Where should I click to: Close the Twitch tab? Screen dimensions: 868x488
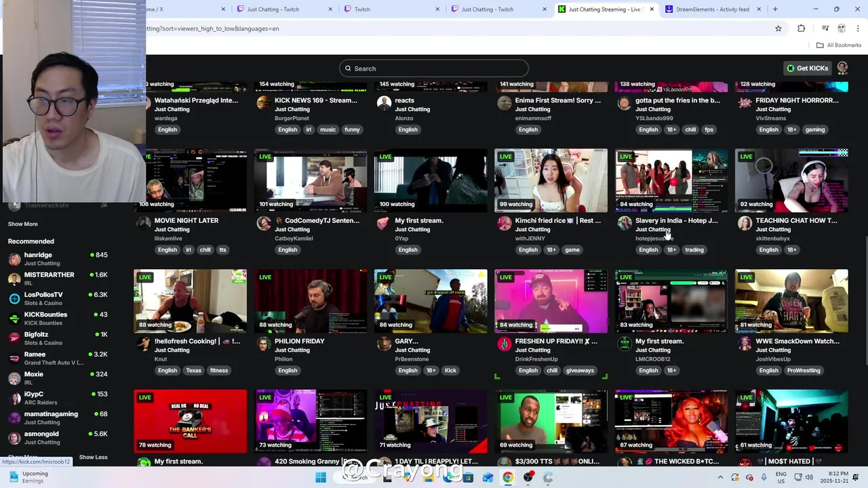(437, 9)
